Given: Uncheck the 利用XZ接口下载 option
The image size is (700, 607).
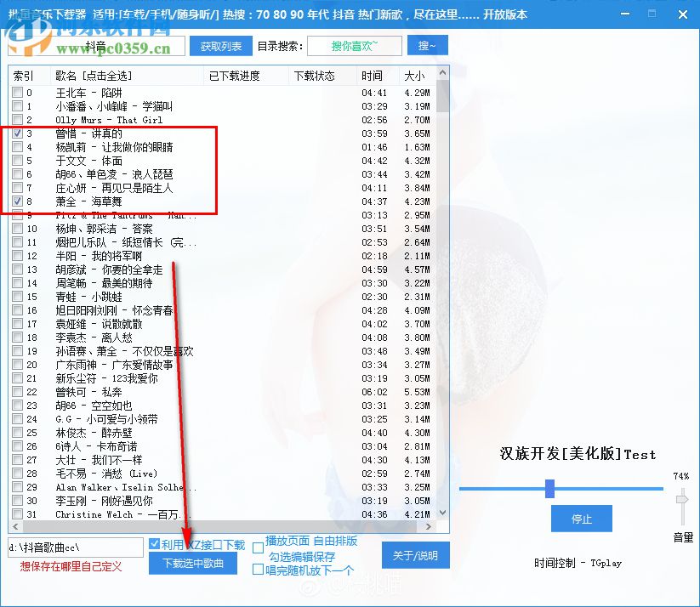Looking at the screenshot, I should click(x=154, y=542).
